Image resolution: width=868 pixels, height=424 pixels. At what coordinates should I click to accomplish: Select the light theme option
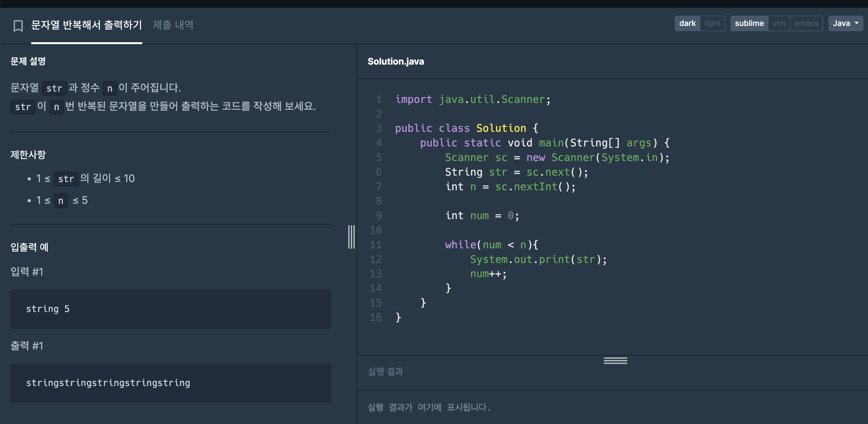pyautogui.click(x=712, y=23)
